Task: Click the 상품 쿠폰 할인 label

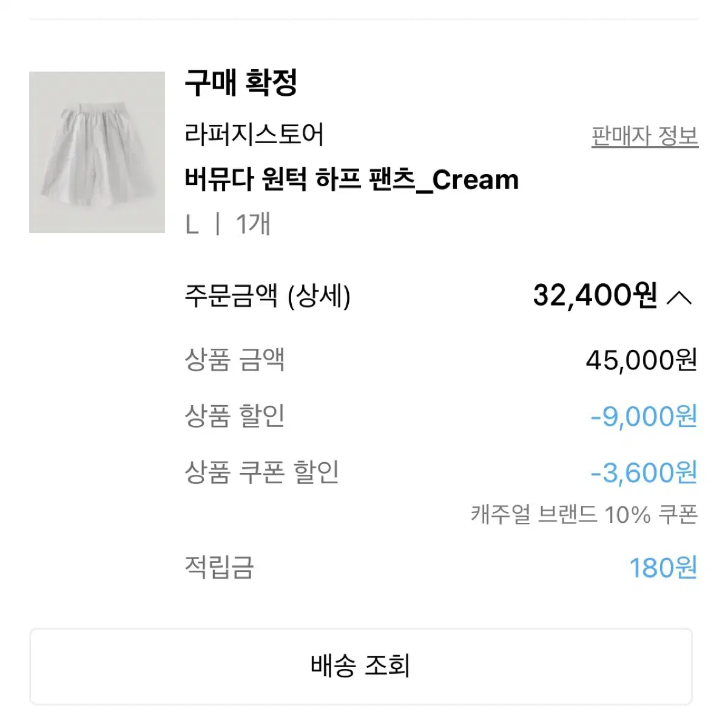Action: pyautogui.click(x=261, y=472)
